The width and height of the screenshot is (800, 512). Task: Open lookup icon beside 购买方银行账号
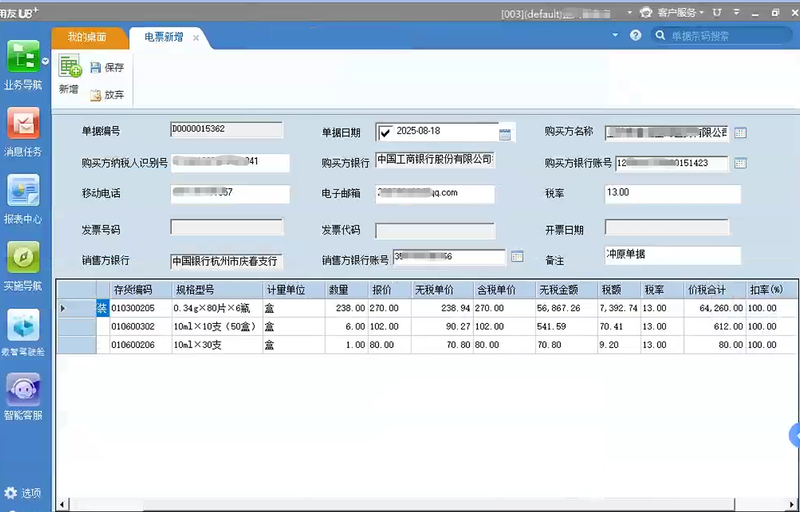coord(740,163)
